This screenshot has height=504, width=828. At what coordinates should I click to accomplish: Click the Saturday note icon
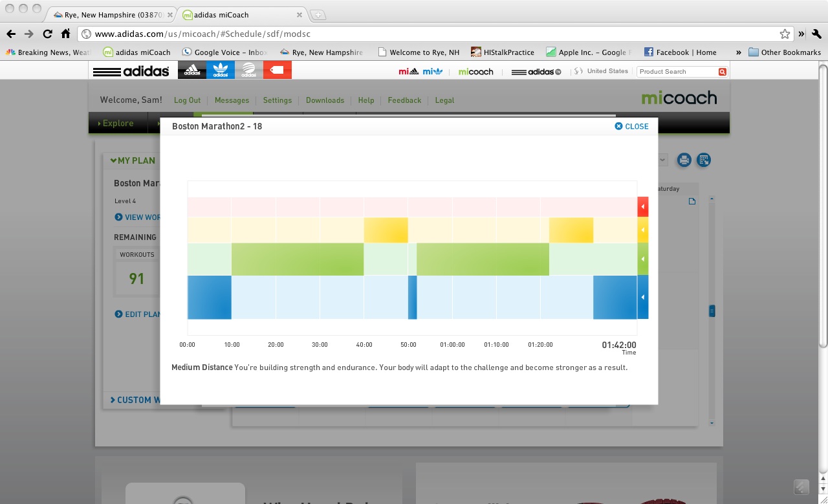(692, 202)
